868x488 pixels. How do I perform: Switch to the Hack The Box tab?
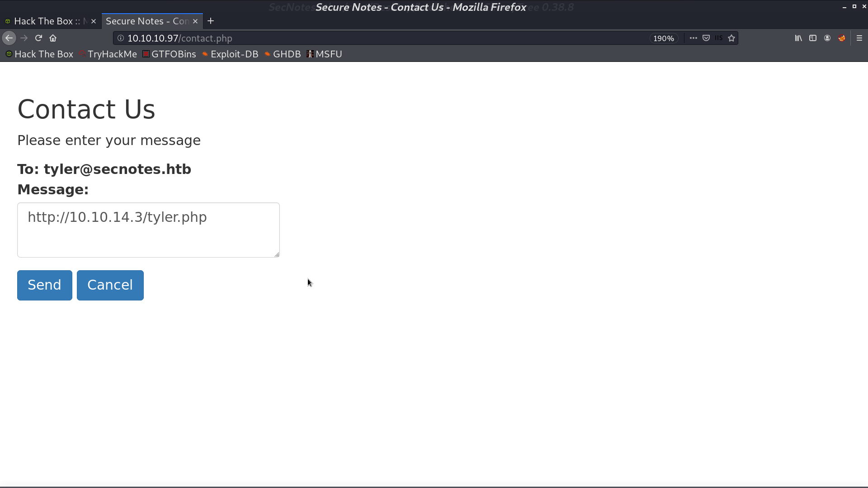[x=51, y=21]
